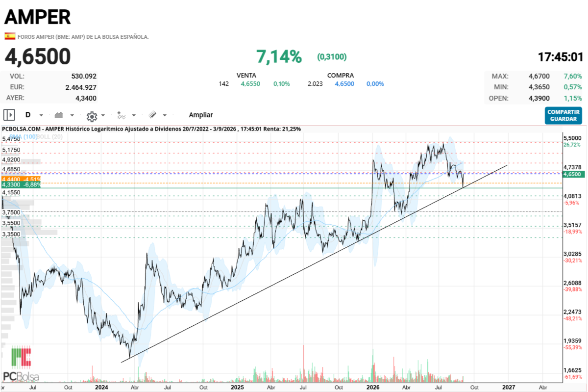Expand the settings gear dropdown arrow
Viewport: 588px width, 392px height.
103,115
